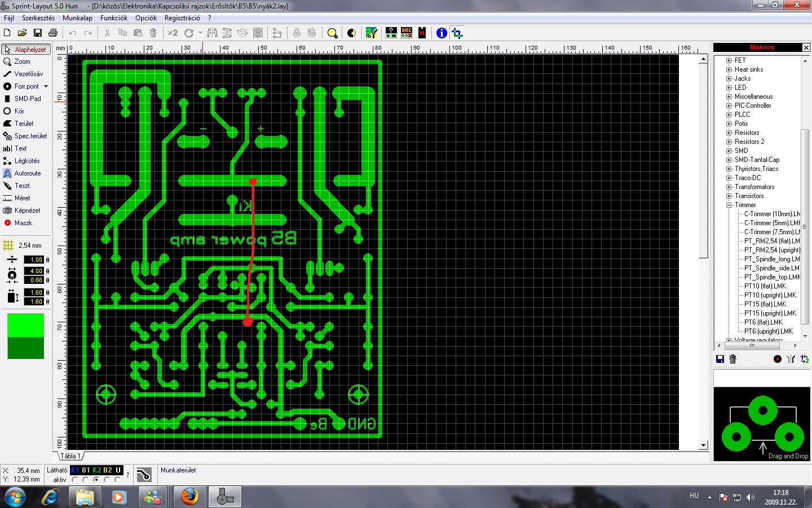Expand the LED macro folder
Viewport: 812px width, 508px height.
click(x=729, y=87)
